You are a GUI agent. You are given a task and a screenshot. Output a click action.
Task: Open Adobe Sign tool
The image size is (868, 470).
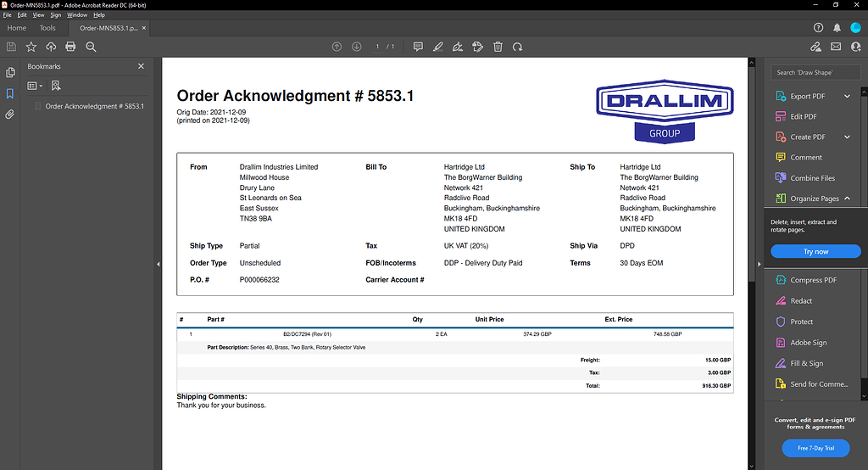click(x=808, y=343)
